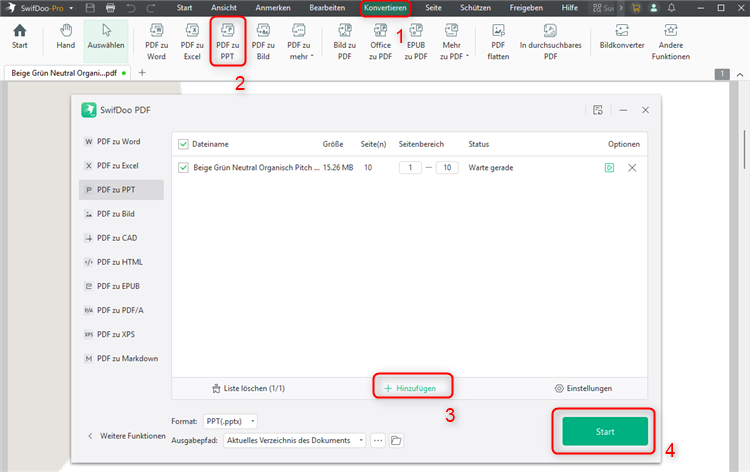This screenshot has height=472, width=750.
Task: Select PDF zu PDF/A in sidebar
Action: coord(121,310)
